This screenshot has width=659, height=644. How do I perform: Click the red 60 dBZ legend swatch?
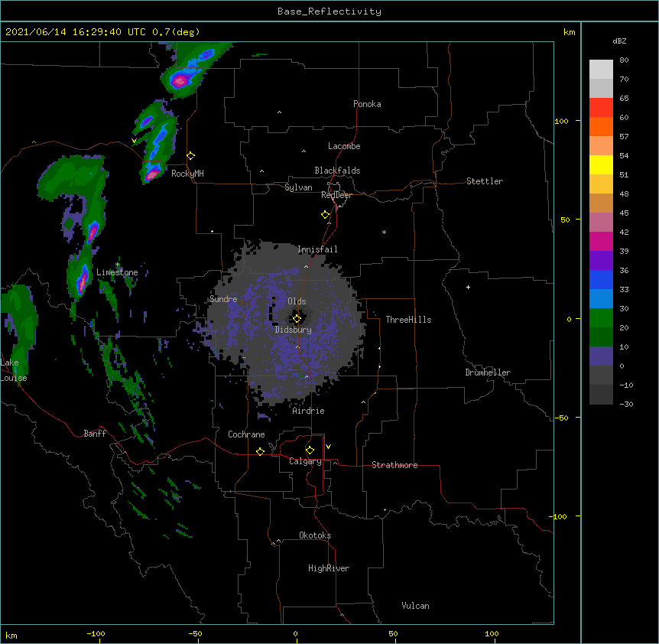pyautogui.click(x=601, y=107)
